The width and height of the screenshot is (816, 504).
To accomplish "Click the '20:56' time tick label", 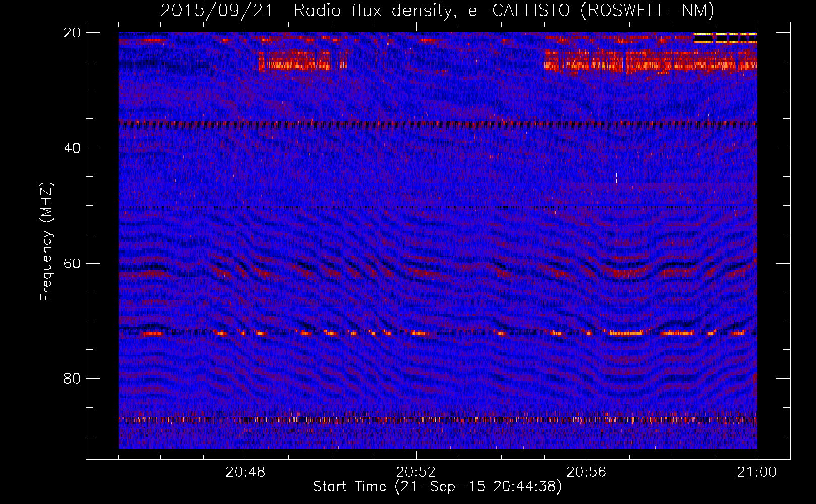I will 587,472.
